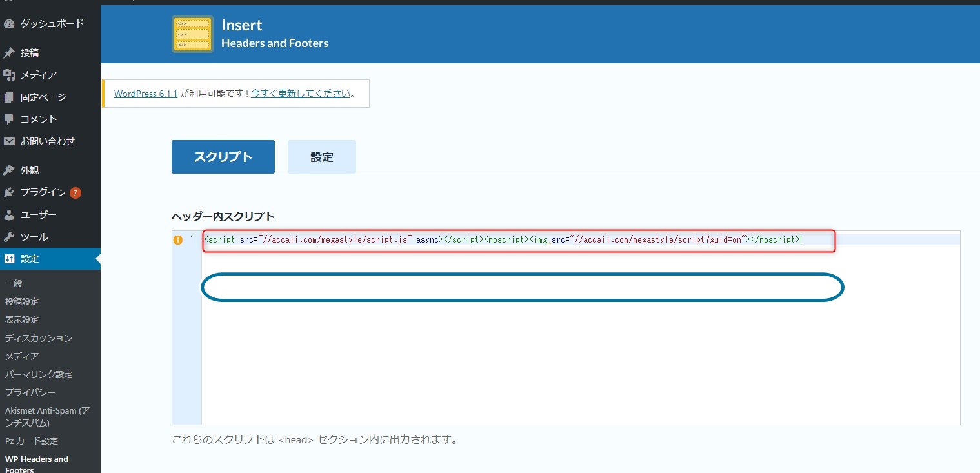Click the speech bubble icon next to コメント
The image size is (980, 473).
pos(9,119)
